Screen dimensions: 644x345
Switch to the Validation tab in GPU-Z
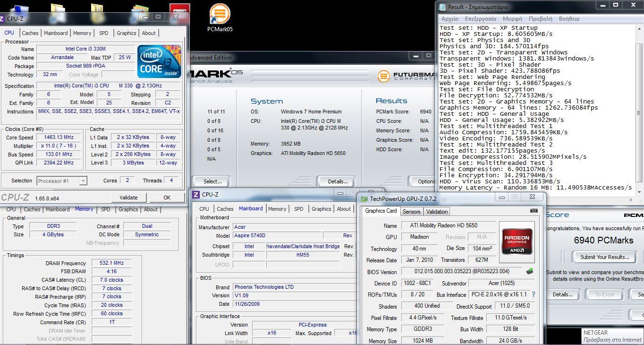tap(437, 212)
